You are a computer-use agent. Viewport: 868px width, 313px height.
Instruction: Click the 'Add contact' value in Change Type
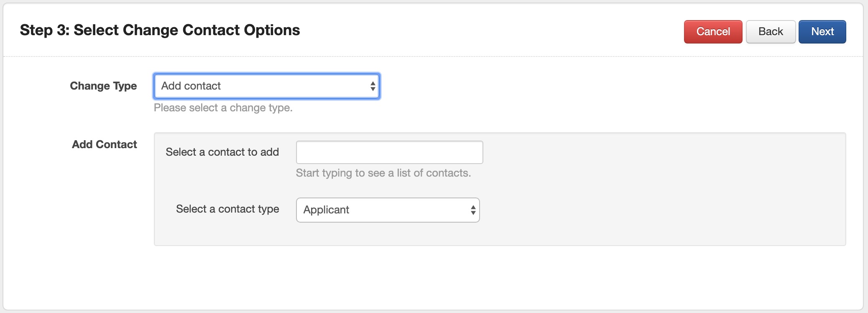(x=191, y=86)
